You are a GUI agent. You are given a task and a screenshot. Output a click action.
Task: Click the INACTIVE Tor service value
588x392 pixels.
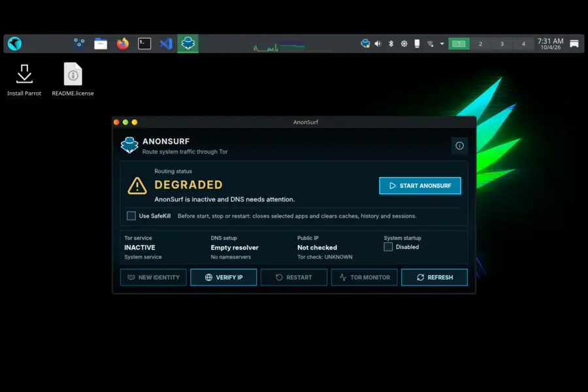click(x=140, y=248)
